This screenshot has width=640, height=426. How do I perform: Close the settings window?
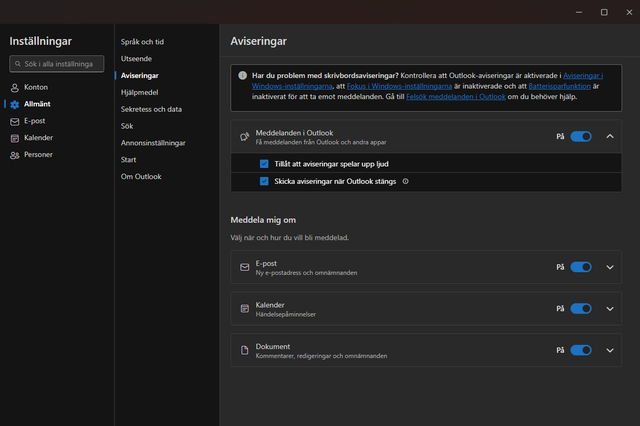[x=629, y=12]
